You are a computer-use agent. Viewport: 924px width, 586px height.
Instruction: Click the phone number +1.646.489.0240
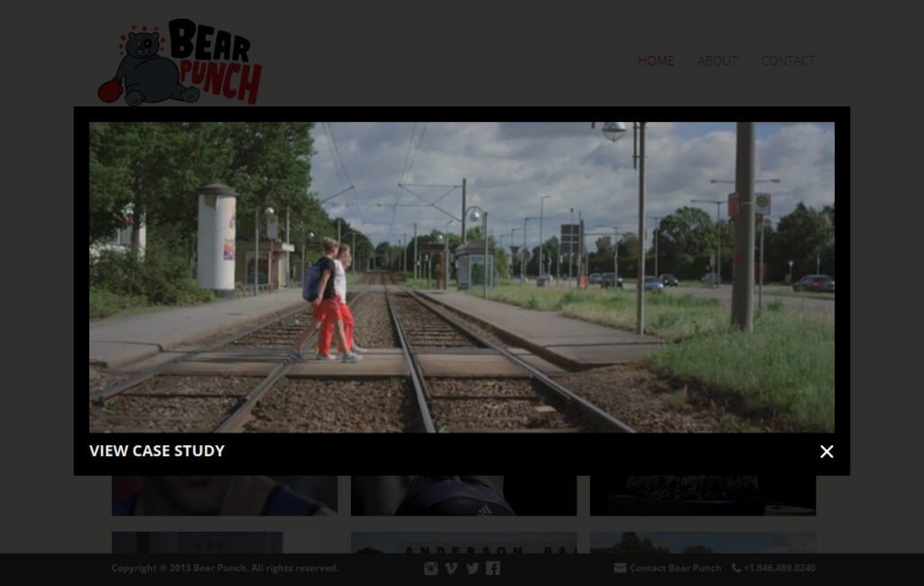780,568
